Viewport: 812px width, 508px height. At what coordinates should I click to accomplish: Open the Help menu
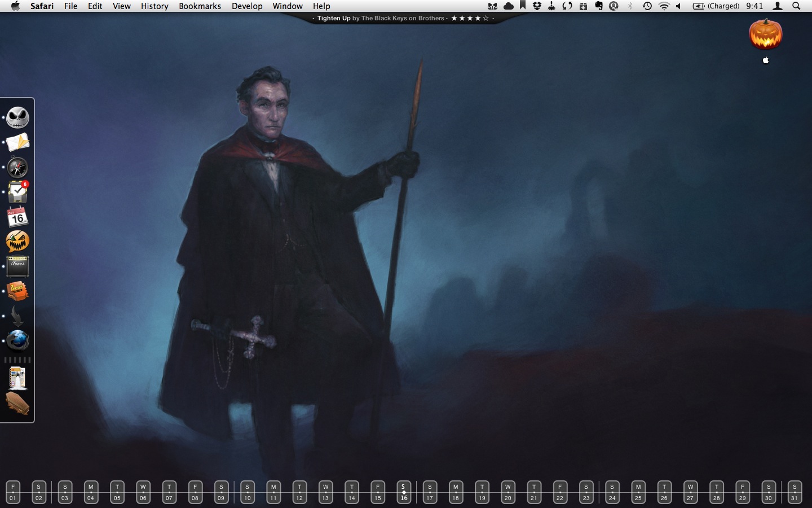pos(321,6)
